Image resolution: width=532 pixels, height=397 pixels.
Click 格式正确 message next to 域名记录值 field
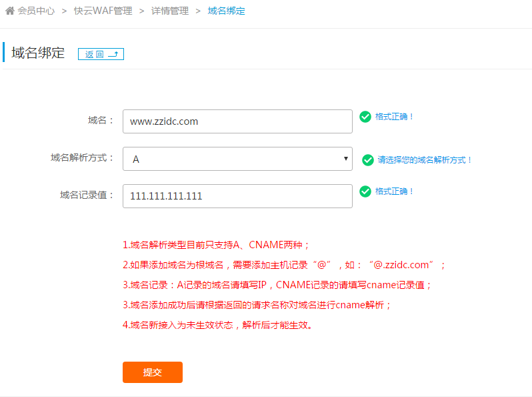(395, 191)
